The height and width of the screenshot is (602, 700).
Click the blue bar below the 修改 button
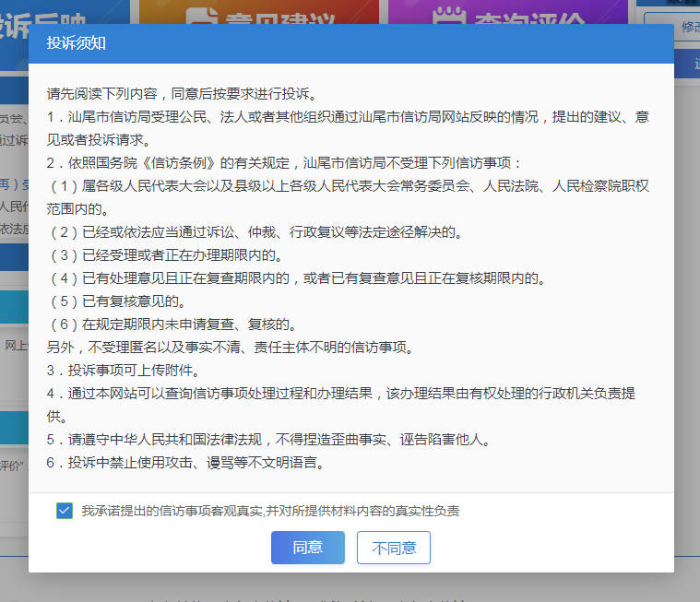(687, 64)
